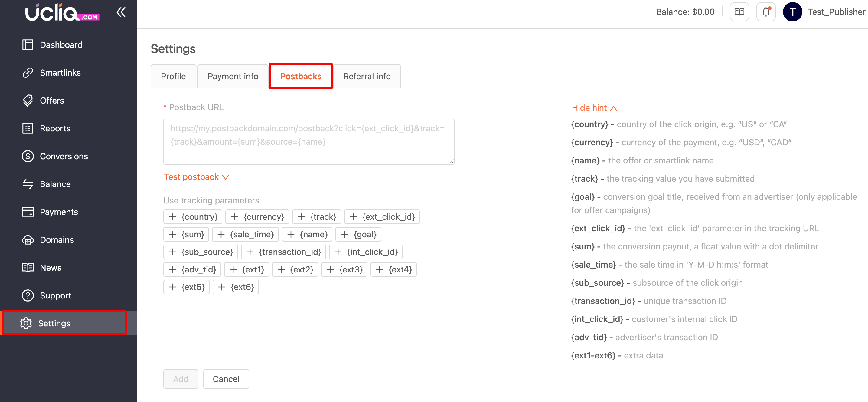Open Offers tag icon in sidebar
The height and width of the screenshot is (402, 868).
pos(28,100)
